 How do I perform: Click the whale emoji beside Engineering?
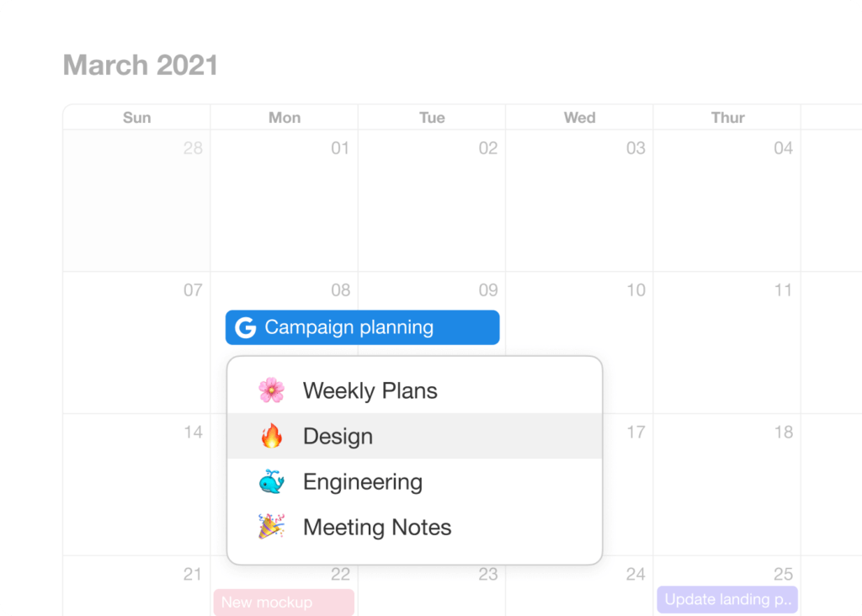click(271, 482)
